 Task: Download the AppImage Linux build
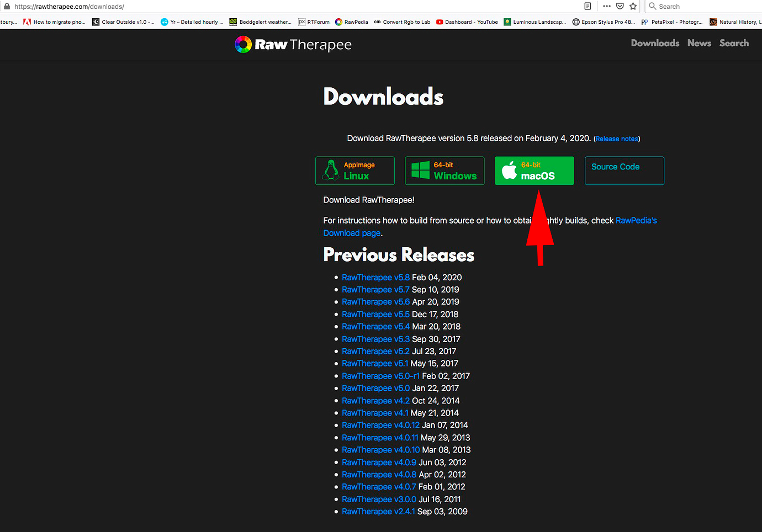point(355,171)
